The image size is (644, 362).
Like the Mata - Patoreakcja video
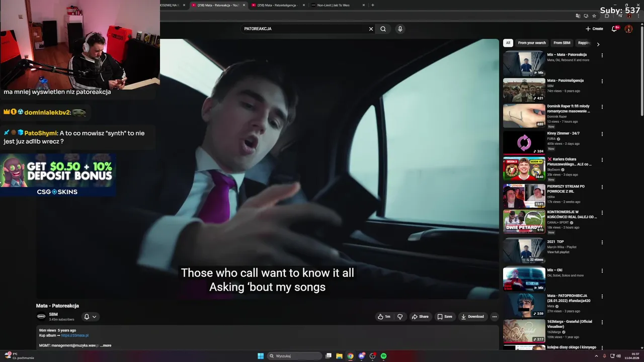click(x=384, y=317)
